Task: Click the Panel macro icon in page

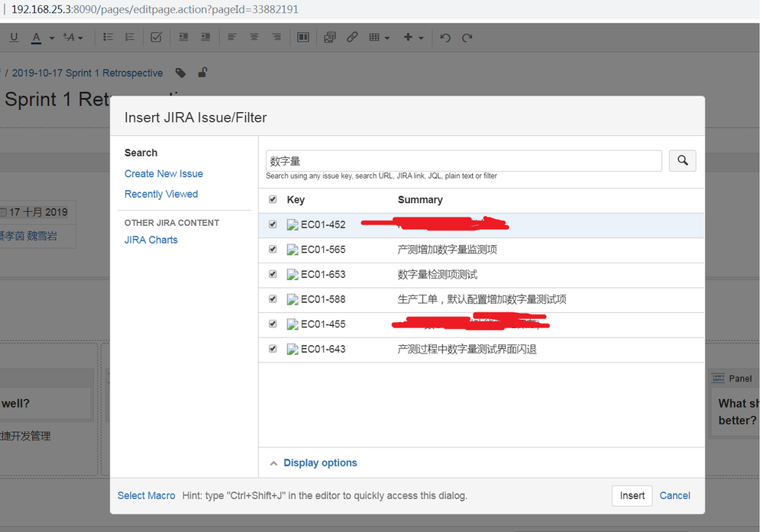Action: (x=718, y=378)
